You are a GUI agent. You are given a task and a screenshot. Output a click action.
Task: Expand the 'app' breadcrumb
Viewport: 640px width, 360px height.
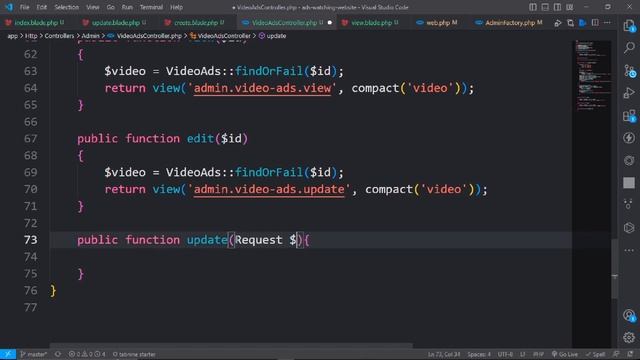(x=13, y=36)
